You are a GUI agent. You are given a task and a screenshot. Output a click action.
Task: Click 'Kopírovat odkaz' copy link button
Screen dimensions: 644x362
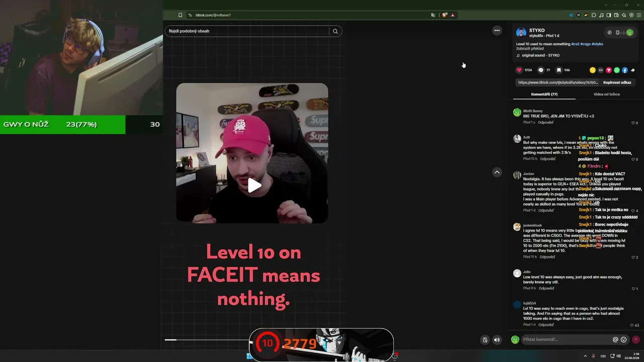coord(617,82)
